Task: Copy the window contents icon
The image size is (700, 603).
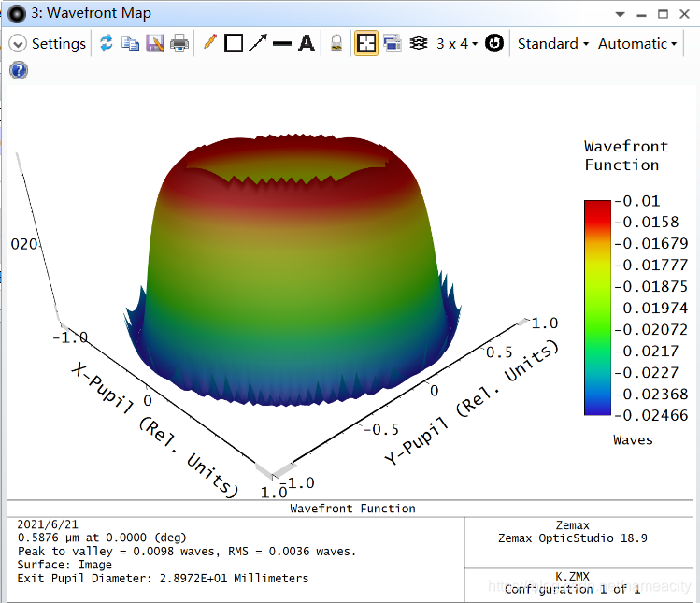Action: coord(130,44)
